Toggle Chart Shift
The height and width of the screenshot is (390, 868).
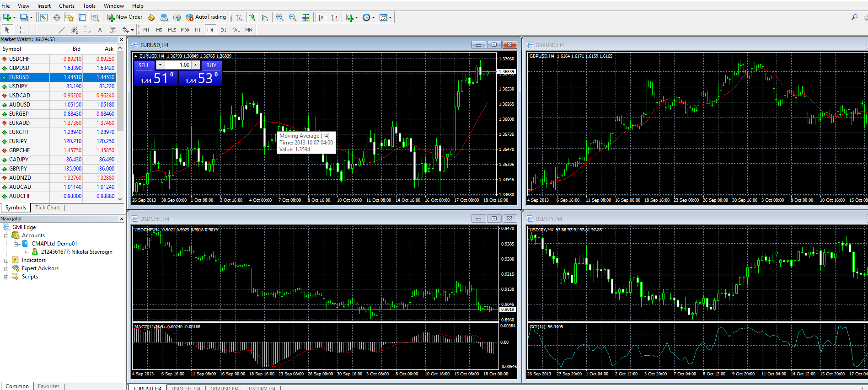pyautogui.click(x=334, y=17)
